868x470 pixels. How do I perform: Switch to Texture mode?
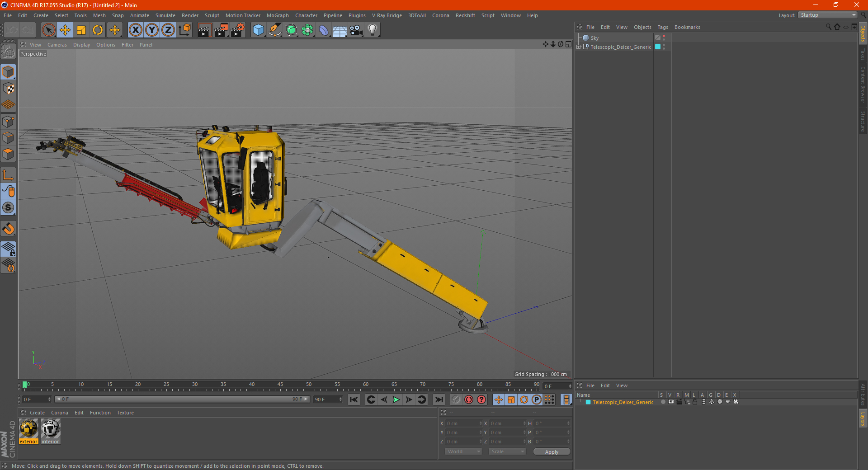click(8, 88)
